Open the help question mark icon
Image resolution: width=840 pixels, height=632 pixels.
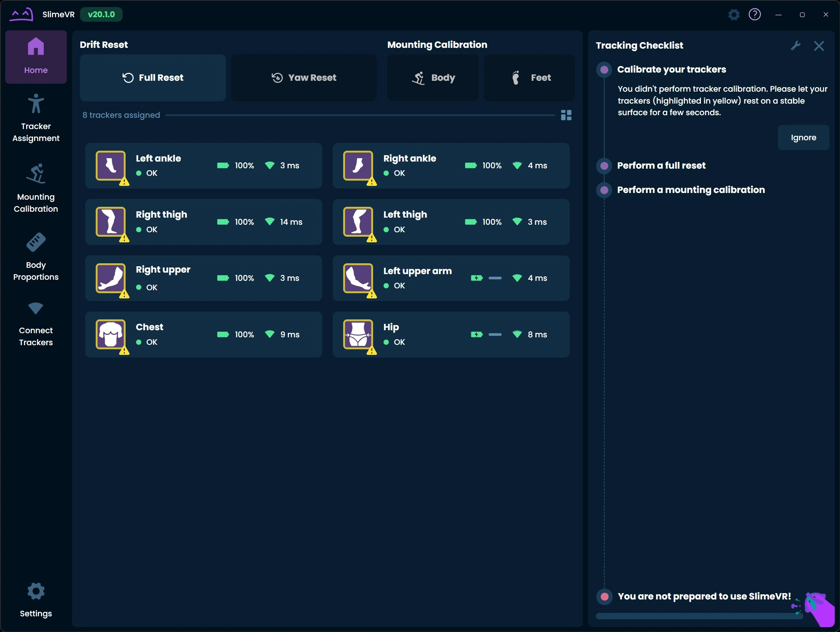[754, 15]
